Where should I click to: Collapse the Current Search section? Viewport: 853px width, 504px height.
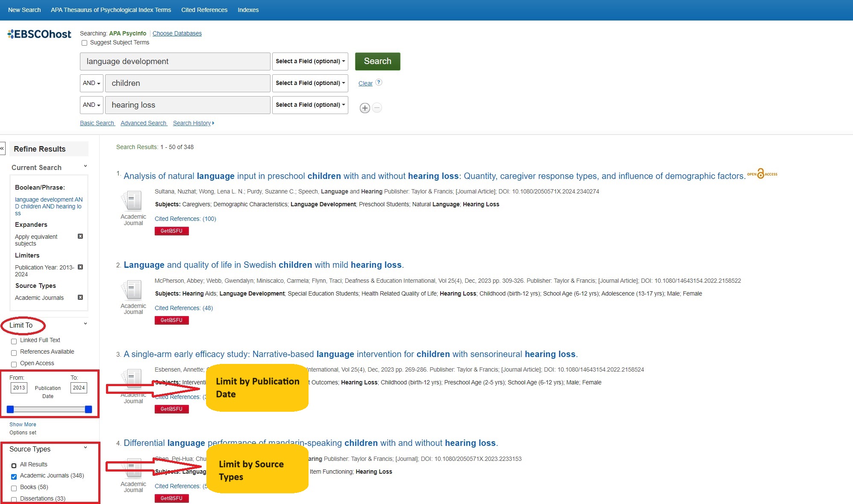click(85, 166)
